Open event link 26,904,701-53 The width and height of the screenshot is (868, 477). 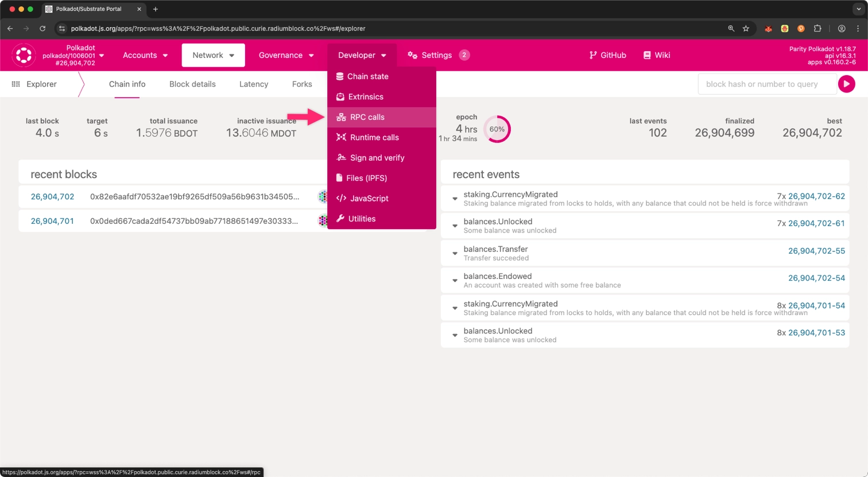pos(816,332)
